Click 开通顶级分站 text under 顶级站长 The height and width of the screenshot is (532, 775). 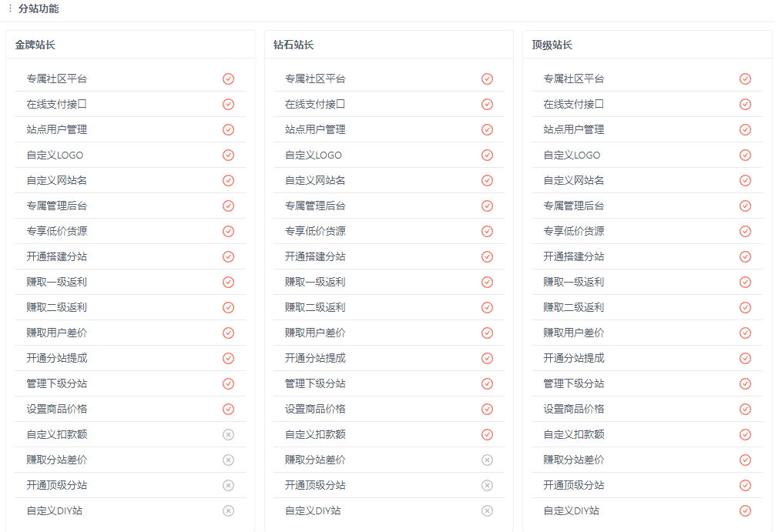point(574,486)
